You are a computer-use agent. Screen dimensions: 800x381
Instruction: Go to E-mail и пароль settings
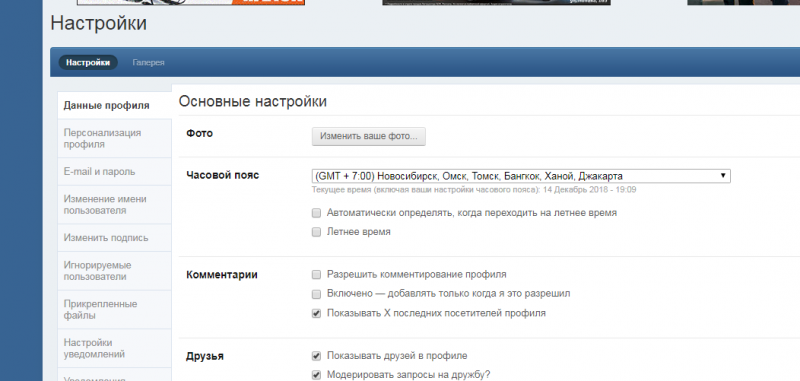[114, 171]
